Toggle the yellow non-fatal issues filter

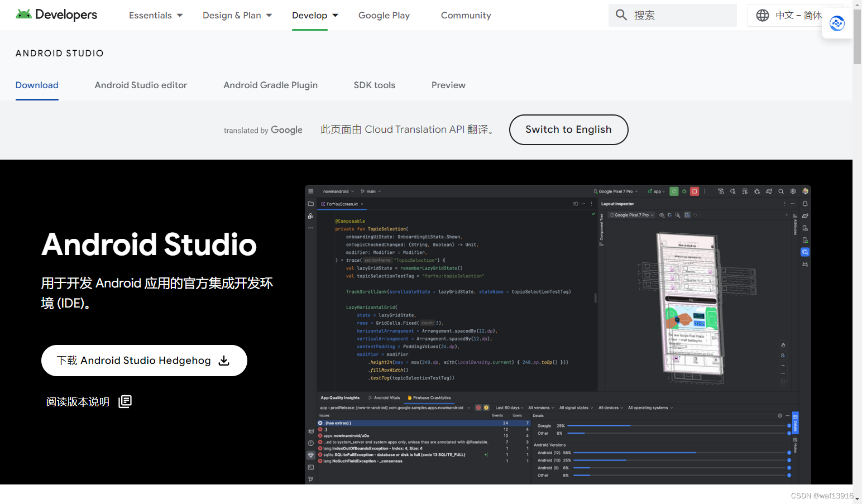(x=486, y=407)
